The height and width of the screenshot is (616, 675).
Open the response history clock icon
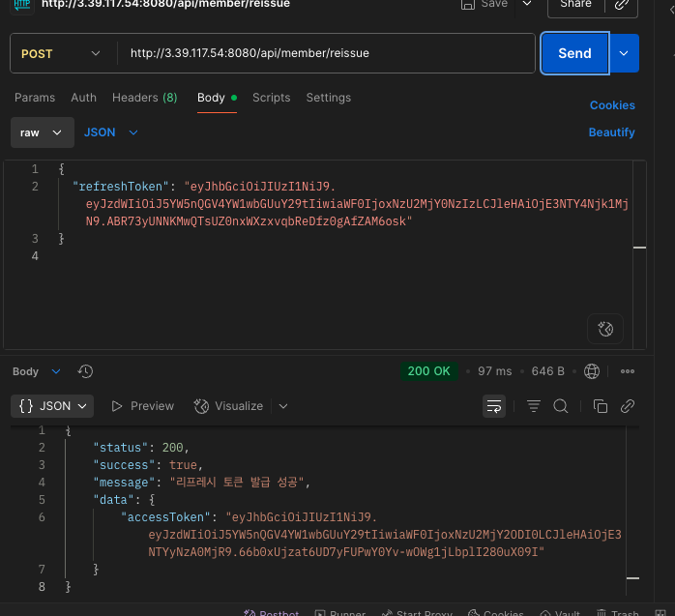coord(85,371)
